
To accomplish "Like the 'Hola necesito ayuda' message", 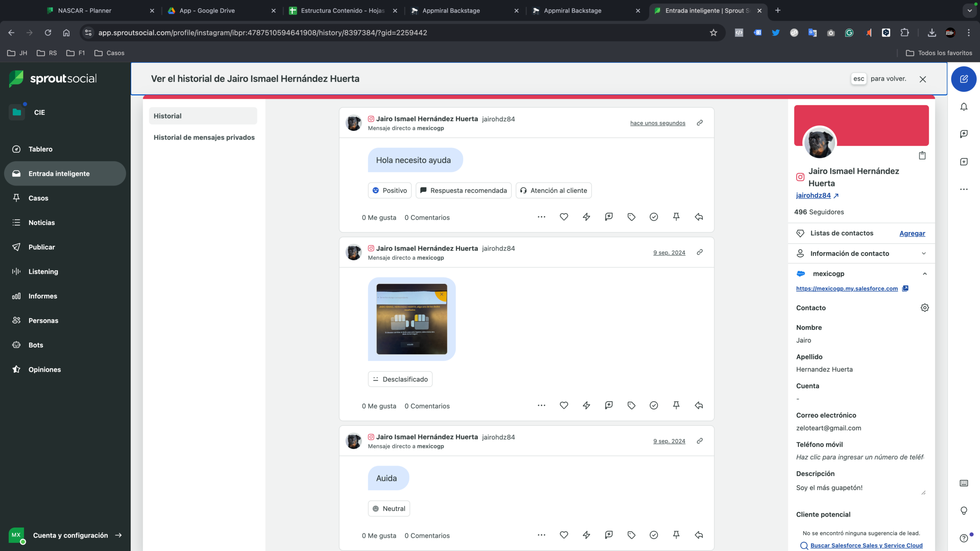I will tap(564, 217).
